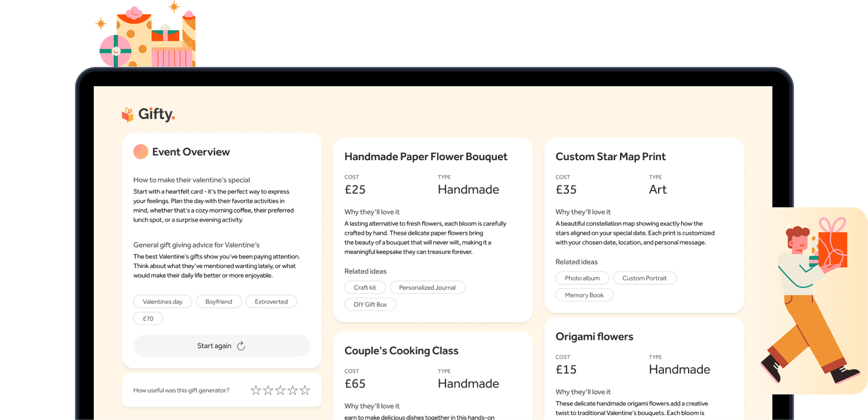Select the £70 budget tag
Screen dimensions: 868x420
click(148, 319)
